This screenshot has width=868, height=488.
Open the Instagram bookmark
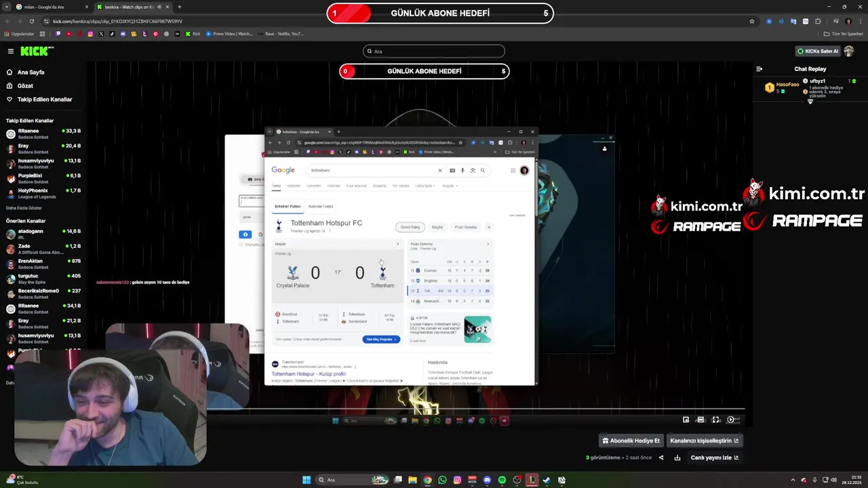click(x=90, y=34)
